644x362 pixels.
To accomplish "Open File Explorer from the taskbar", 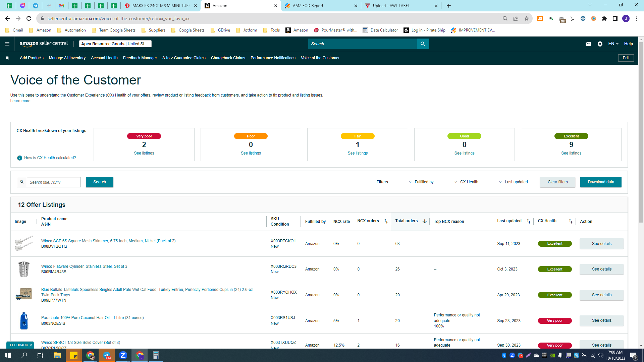I will click(57, 355).
